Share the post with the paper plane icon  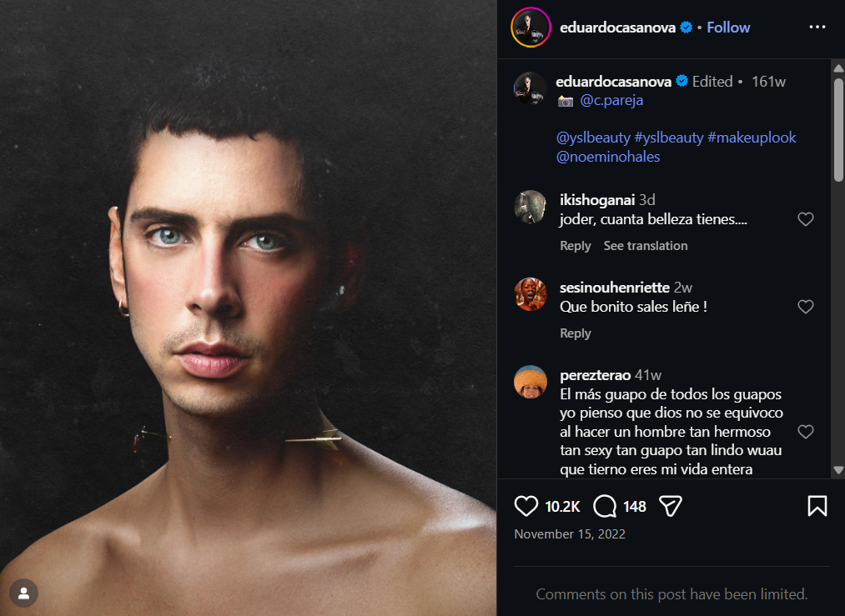[x=671, y=506]
